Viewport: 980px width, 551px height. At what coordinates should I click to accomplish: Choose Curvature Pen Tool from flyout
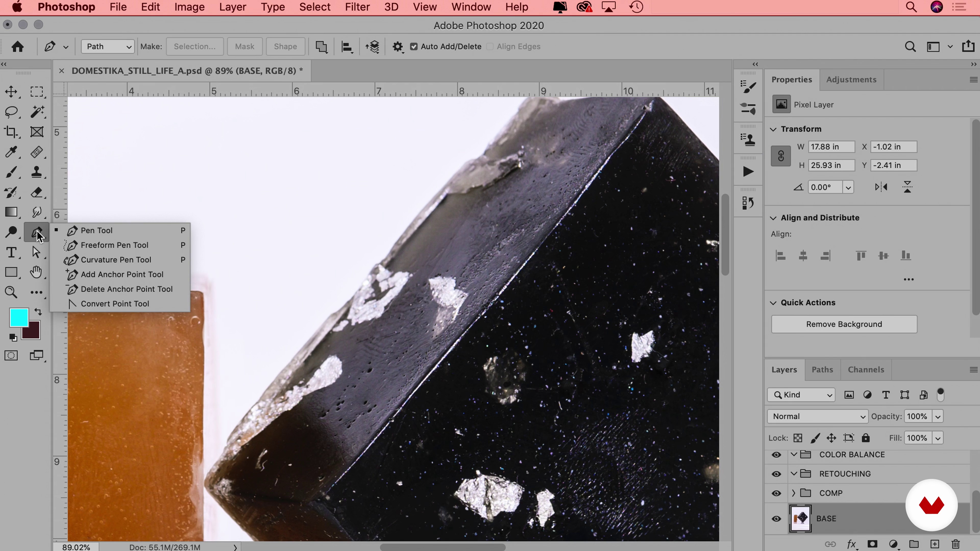tap(120, 260)
